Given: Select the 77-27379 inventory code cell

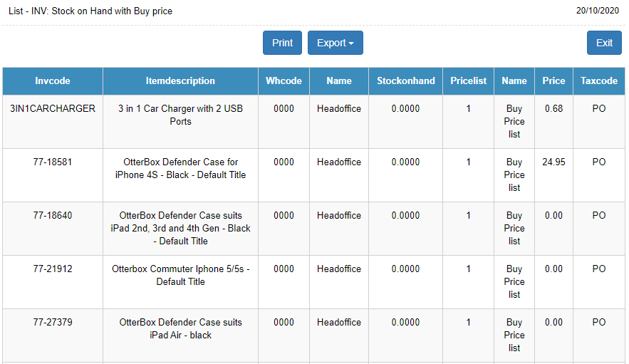Looking at the screenshot, I should tap(53, 323).
